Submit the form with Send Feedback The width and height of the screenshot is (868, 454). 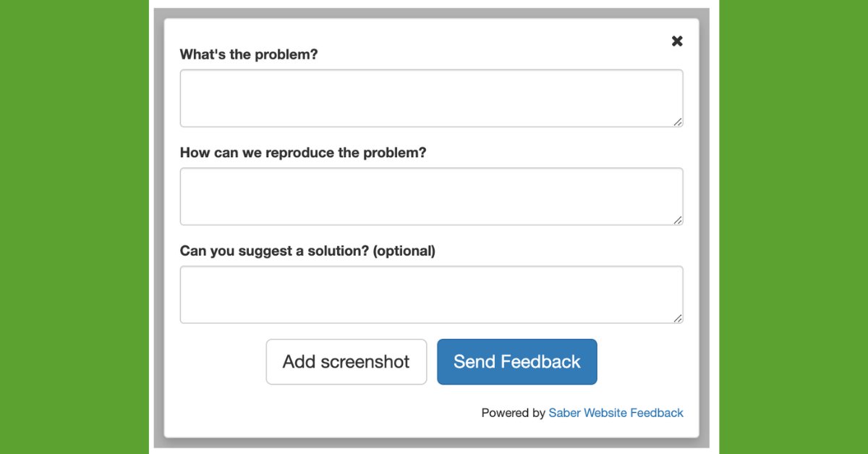coord(517,362)
